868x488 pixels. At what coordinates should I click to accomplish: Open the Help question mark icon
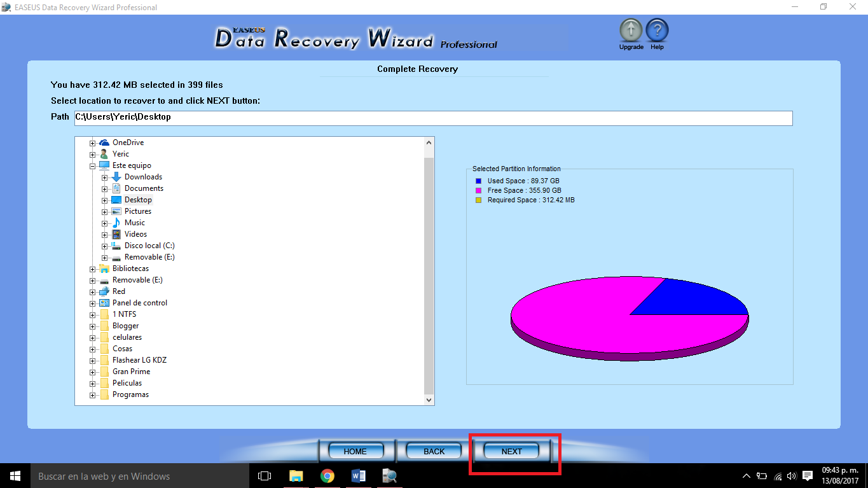point(657,30)
